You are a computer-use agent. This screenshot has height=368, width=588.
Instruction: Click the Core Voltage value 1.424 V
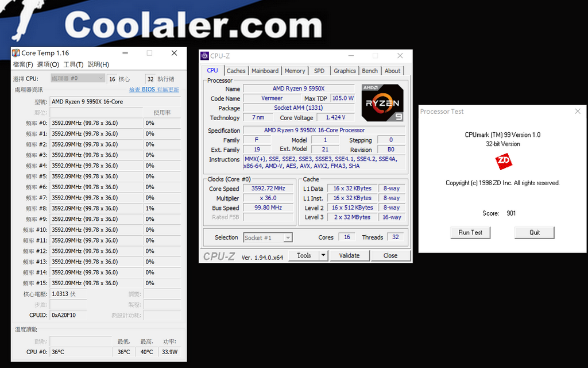335,117
